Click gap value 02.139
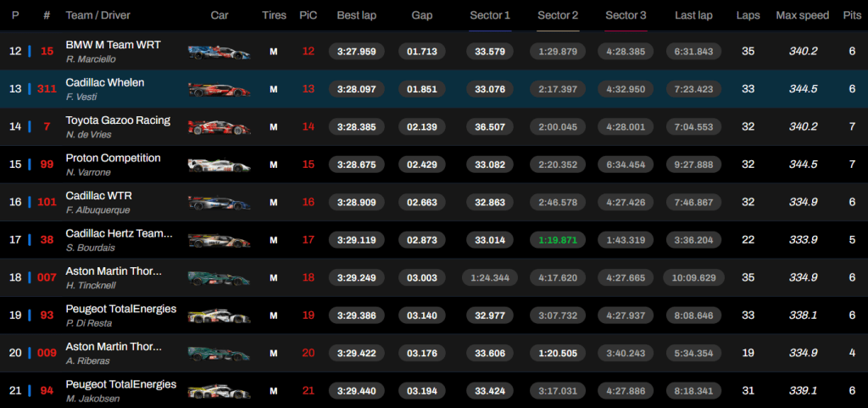868x408 pixels. (422, 126)
